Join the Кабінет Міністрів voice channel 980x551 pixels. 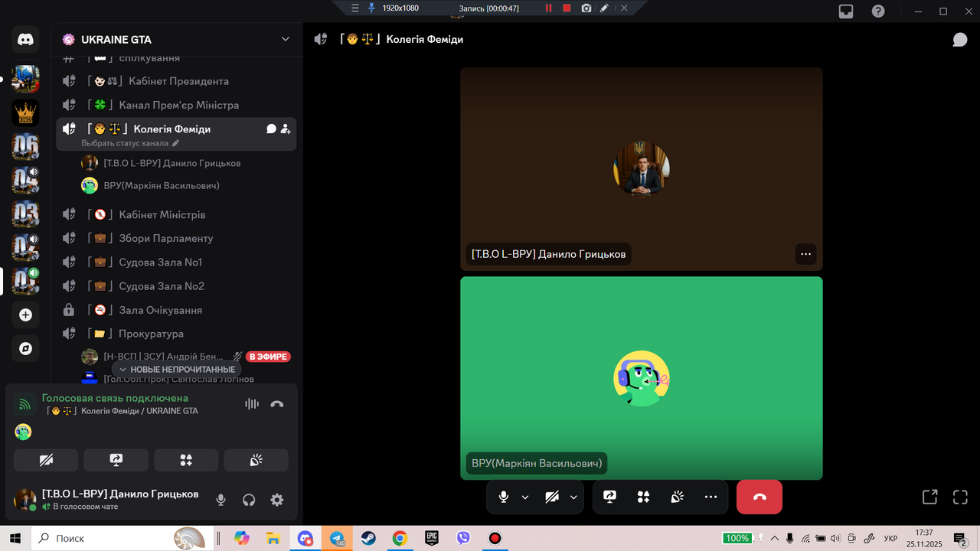176,214
